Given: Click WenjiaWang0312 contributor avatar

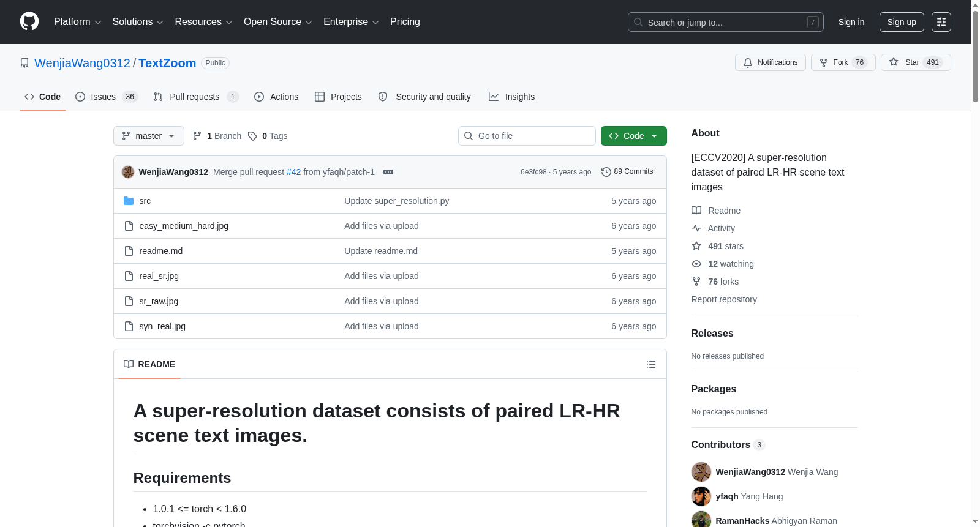Looking at the screenshot, I should pyautogui.click(x=701, y=472).
